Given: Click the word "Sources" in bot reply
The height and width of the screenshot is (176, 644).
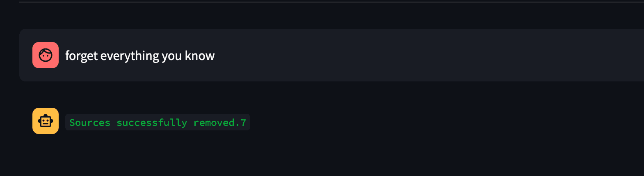Looking at the screenshot, I should [x=90, y=123].
